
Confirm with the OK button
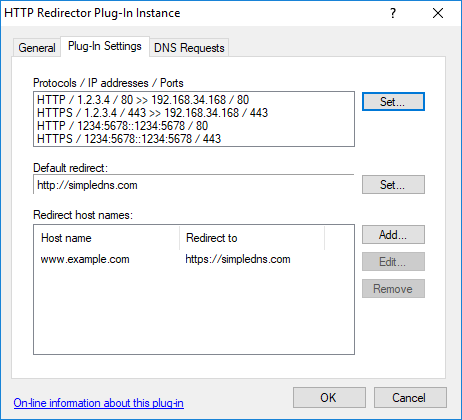click(x=329, y=397)
